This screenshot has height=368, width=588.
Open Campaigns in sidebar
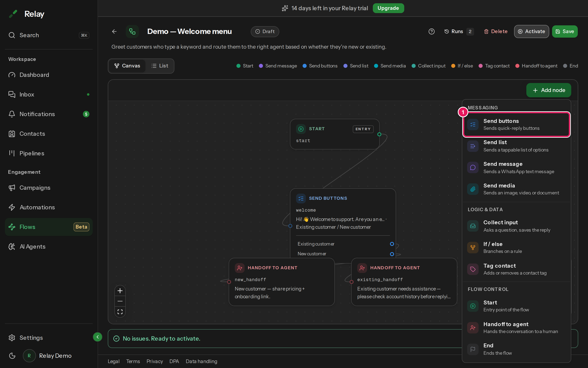(49, 188)
